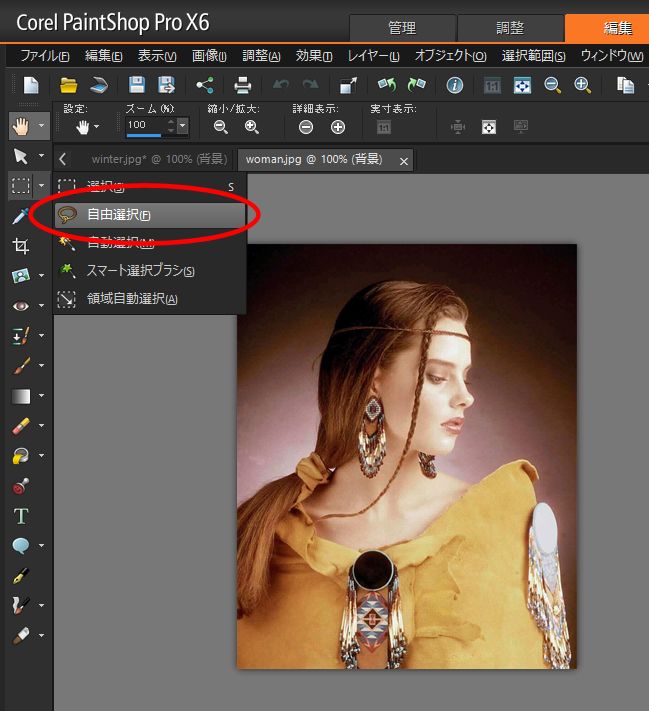Click the New image icon

[31, 85]
